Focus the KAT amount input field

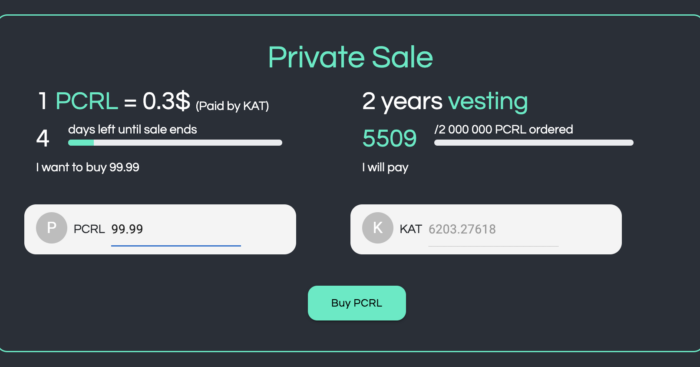tap(493, 229)
